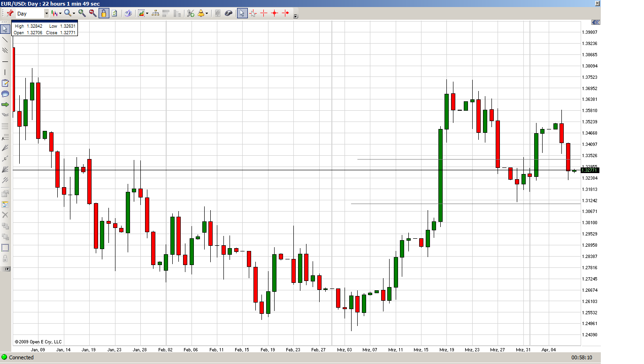Click the double-arrow scroll button above price axis
The height and width of the screenshot is (364, 644).
point(596,22)
